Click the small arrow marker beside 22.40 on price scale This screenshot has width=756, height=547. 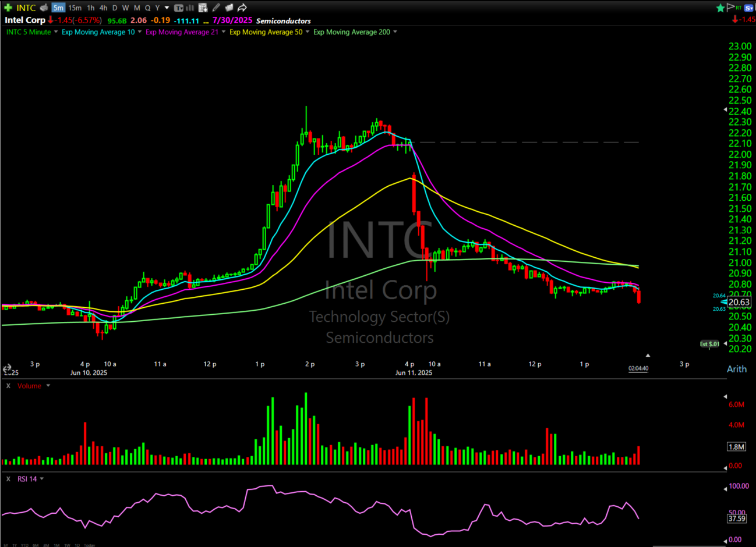tap(725, 109)
